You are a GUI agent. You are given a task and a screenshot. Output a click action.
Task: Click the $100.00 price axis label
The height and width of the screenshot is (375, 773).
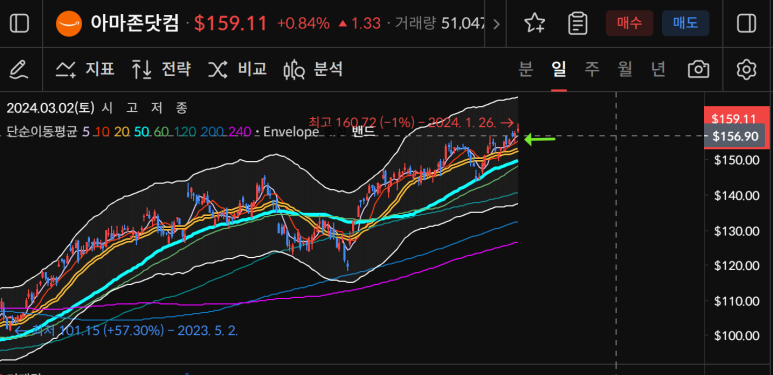(x=738, y=336)
